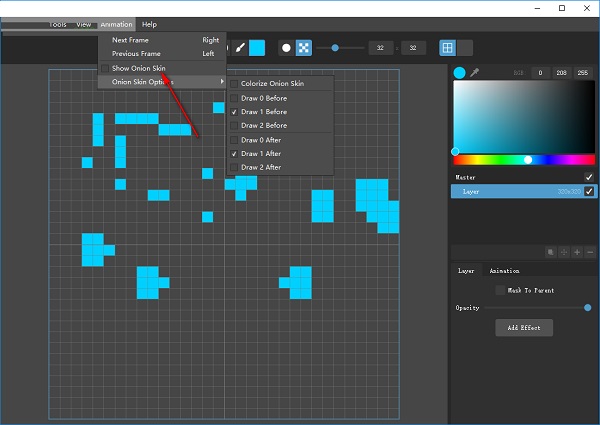Choose the round brush shape icon
The height and width of the screenshot is (425, 600).
click(286, 47)
